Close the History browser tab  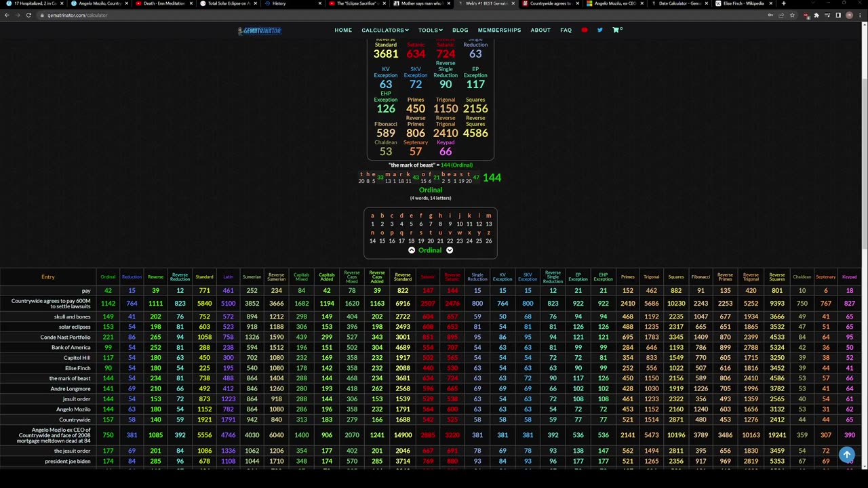coord(319,3)
